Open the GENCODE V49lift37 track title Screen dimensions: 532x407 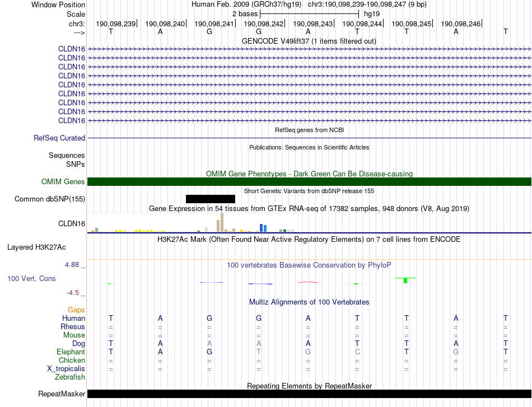(x=309, y=41)
